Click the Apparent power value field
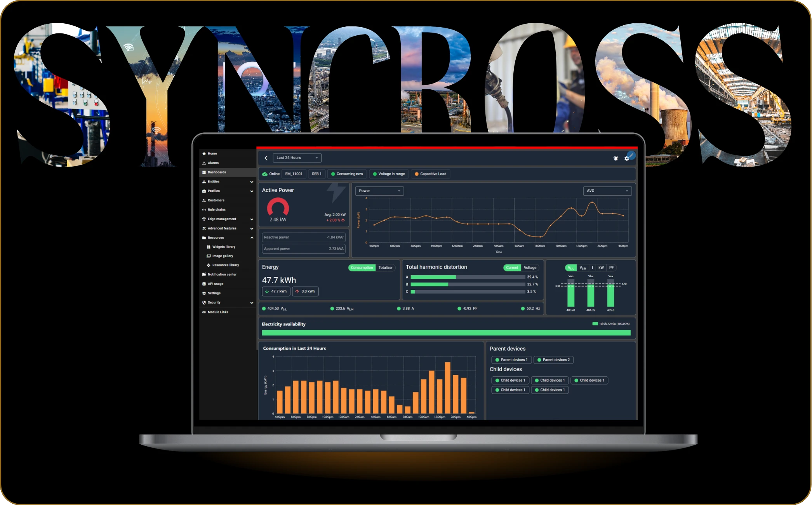This screenshot has height=506, width=812. tap(304, 249)
